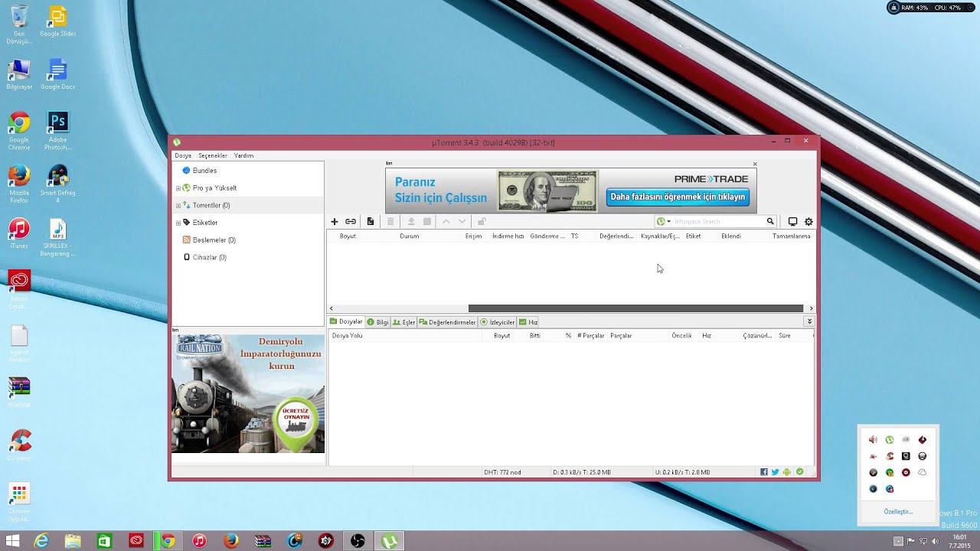Sort torrent list by İndirme hızı column
The height and width of the screenshot is (551, 980).
[508, 236]
